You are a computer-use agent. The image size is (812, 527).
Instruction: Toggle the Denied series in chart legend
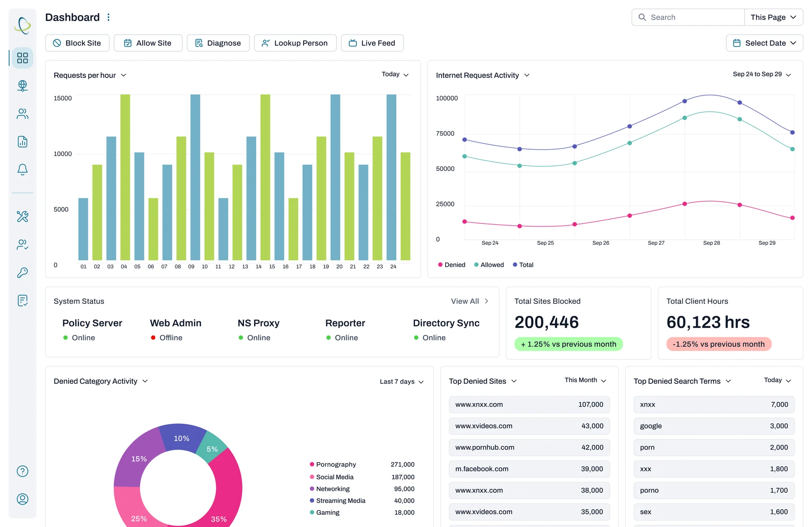click(x=452, y=265)
